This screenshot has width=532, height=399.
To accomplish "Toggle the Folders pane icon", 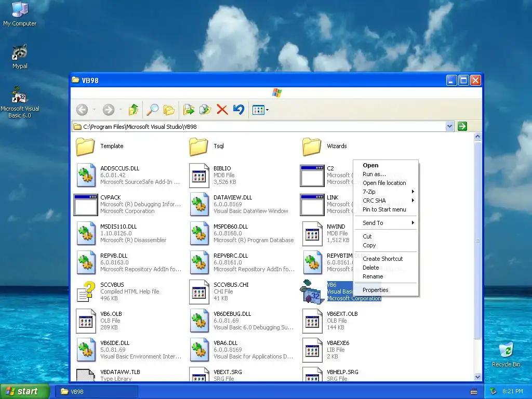I will (169, 110).
